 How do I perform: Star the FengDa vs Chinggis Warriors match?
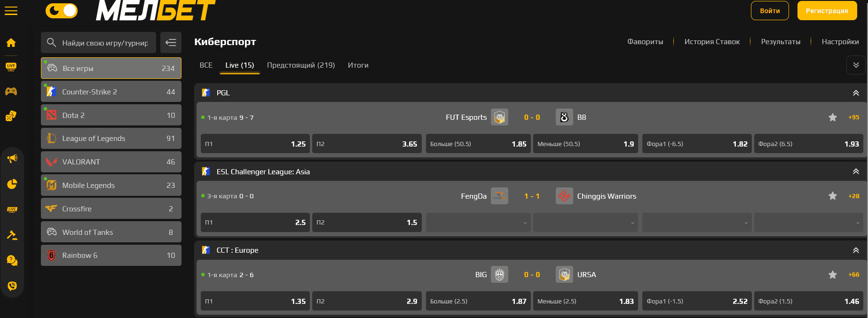coord(832,196)
